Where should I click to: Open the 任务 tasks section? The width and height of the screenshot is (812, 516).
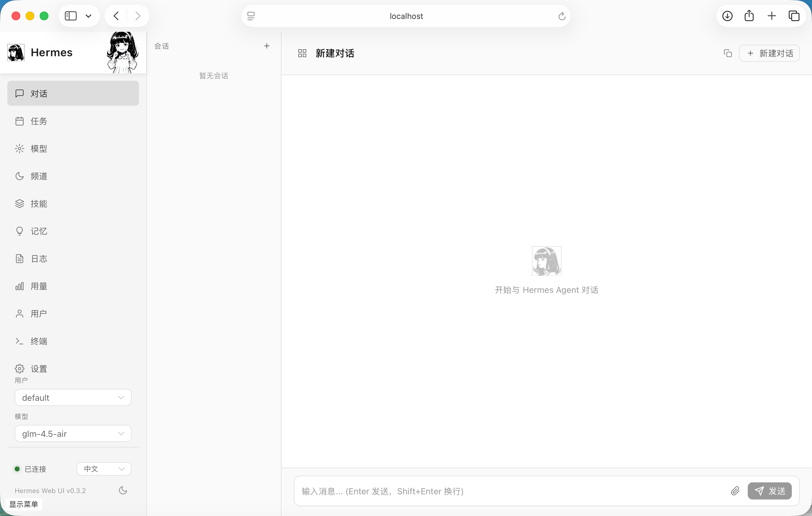[73, 121]
